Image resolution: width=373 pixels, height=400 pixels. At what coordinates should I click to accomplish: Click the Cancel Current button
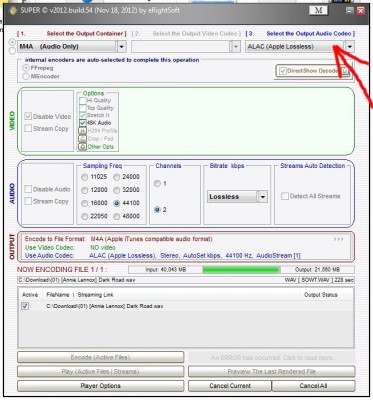[x=230, y=386]
